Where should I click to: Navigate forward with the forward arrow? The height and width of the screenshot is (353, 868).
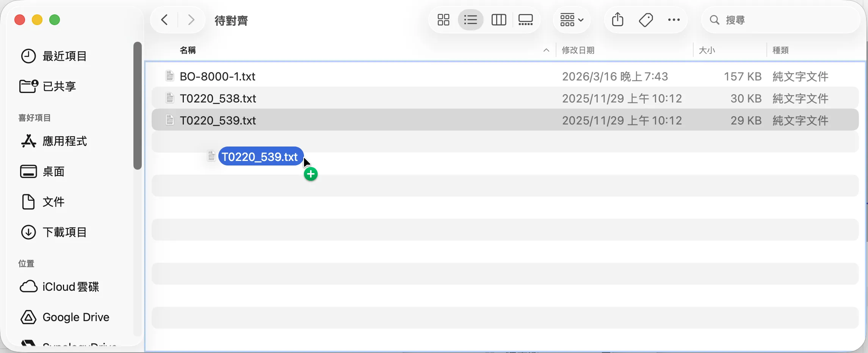191,20
